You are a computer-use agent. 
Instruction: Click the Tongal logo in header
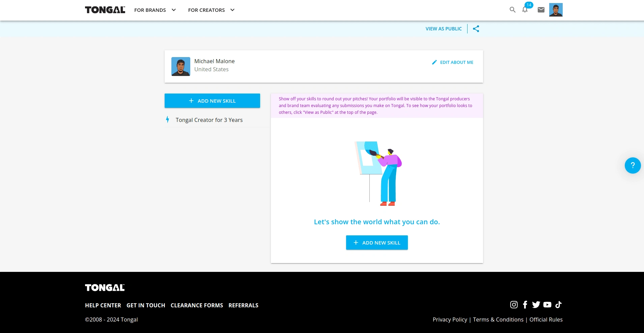pos(105,10)
